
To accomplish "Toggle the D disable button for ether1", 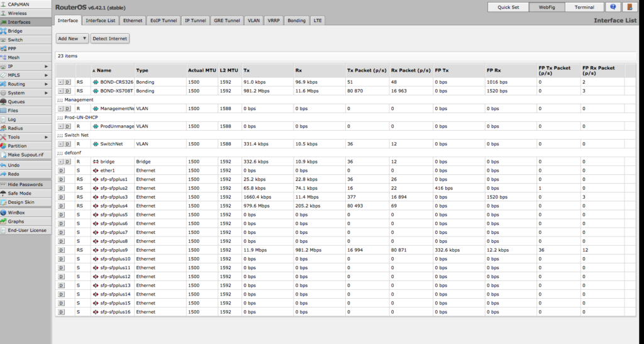I will click(x=61, y=170).
